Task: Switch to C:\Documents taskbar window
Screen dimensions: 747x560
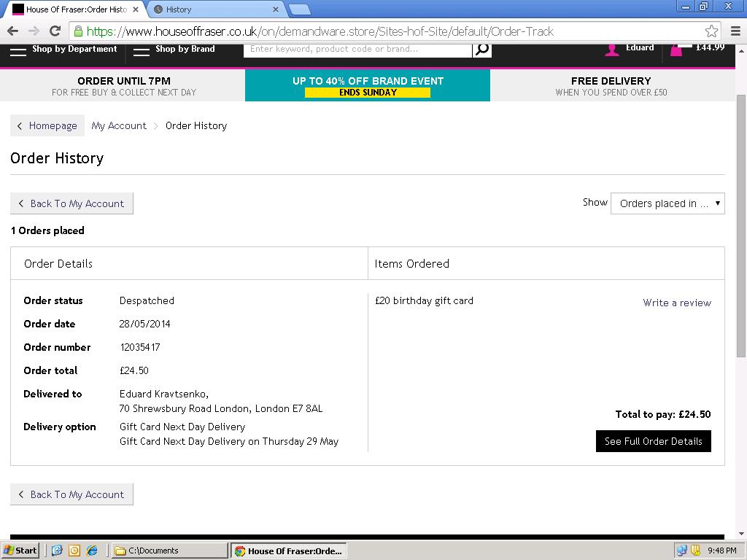Action: pyautogui.click(x=170, y=551)
